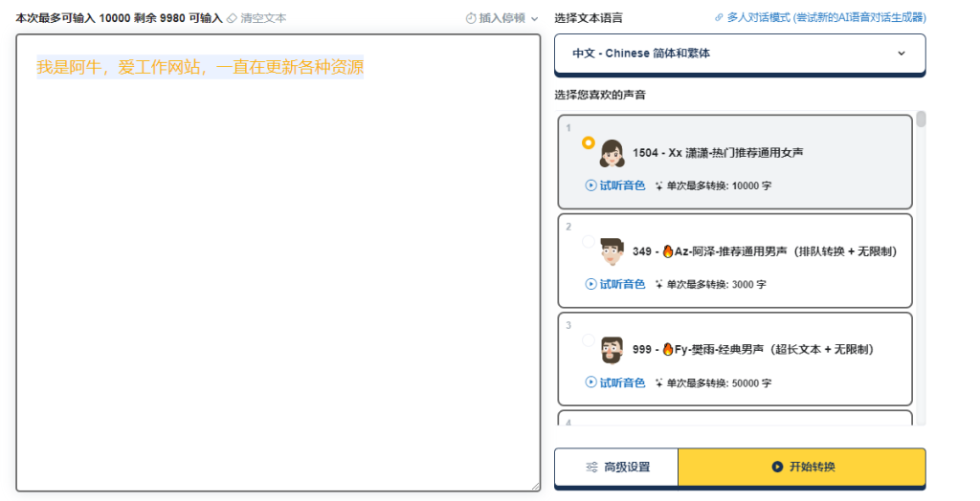Click the 选择您喜欢的声音 label
The height and width of the screenshot is (501, 980).
(x=600, y=95)
